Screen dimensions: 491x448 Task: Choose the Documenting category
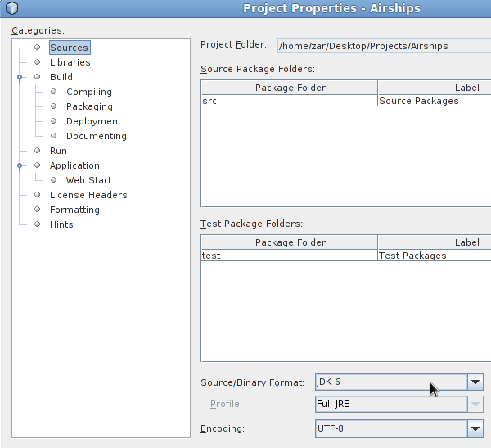click(x=97, y=136)
